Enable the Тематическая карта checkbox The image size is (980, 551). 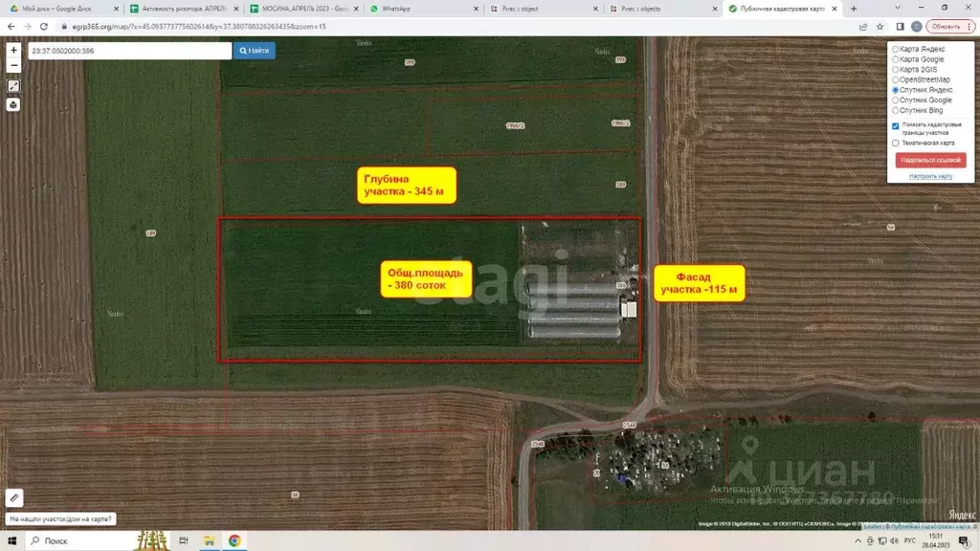(x=896, y=143)
